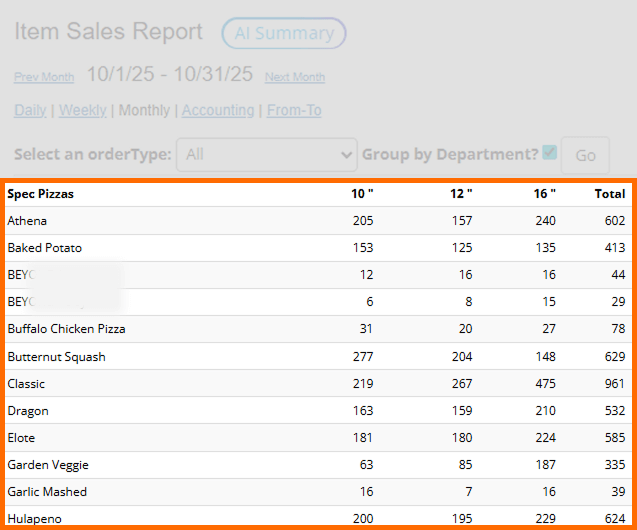Go to Next Month report
This screenshot has height=530, width=637.
(x=294, y=77)
